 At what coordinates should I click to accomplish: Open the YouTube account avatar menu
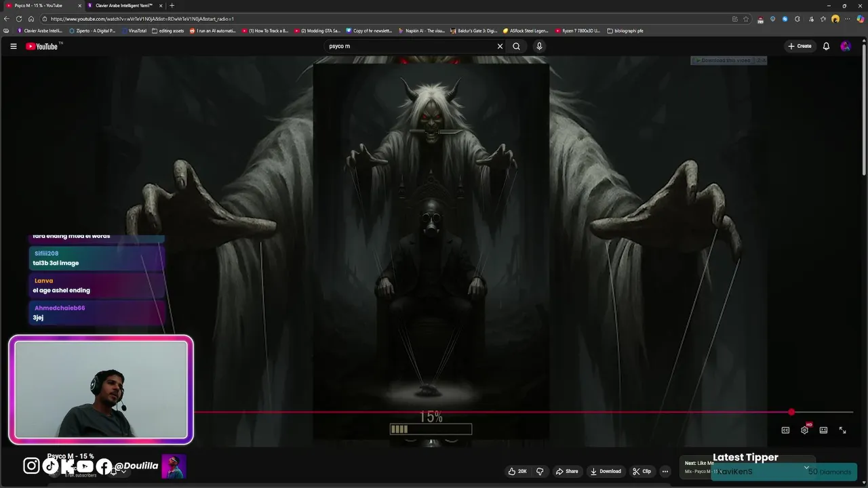point(845,46)
